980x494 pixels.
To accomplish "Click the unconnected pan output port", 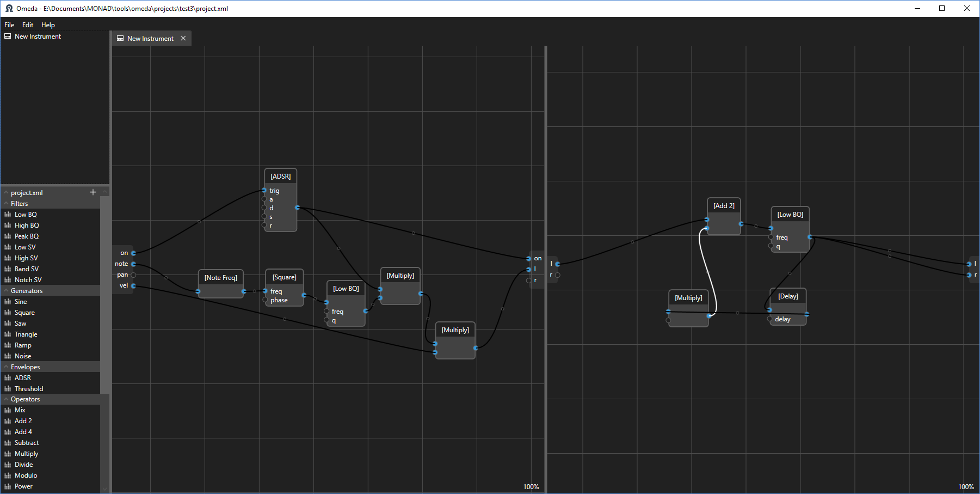I will pos(133,275).
